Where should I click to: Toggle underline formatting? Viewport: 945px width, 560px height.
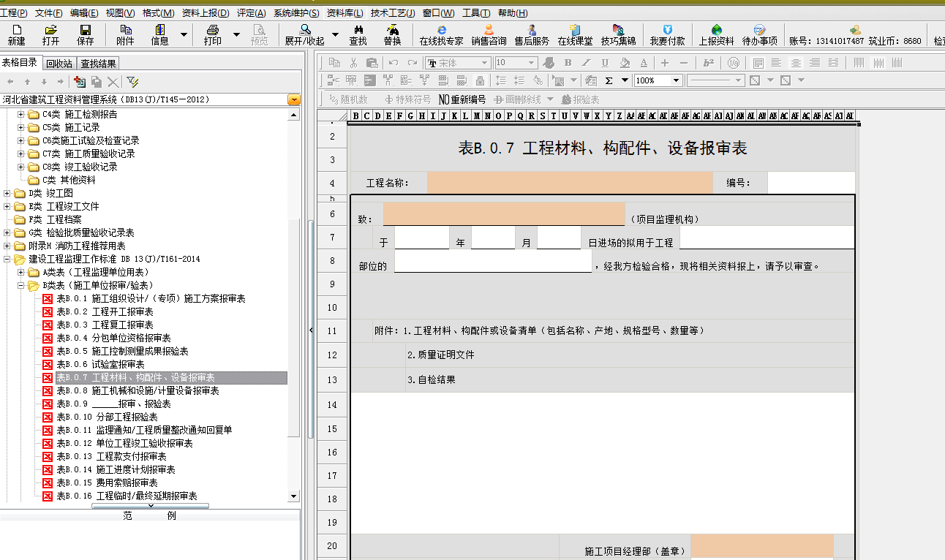coord(605,63)
